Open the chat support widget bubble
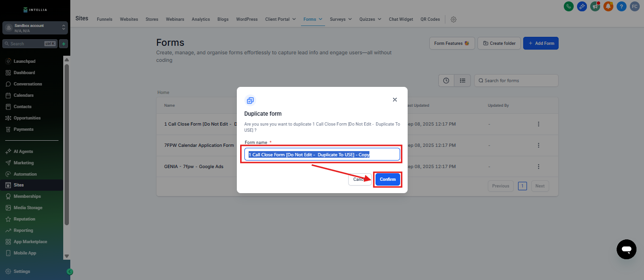Image resolution: width=644 pixels, height=280 pixels. (x=626, y=249)
